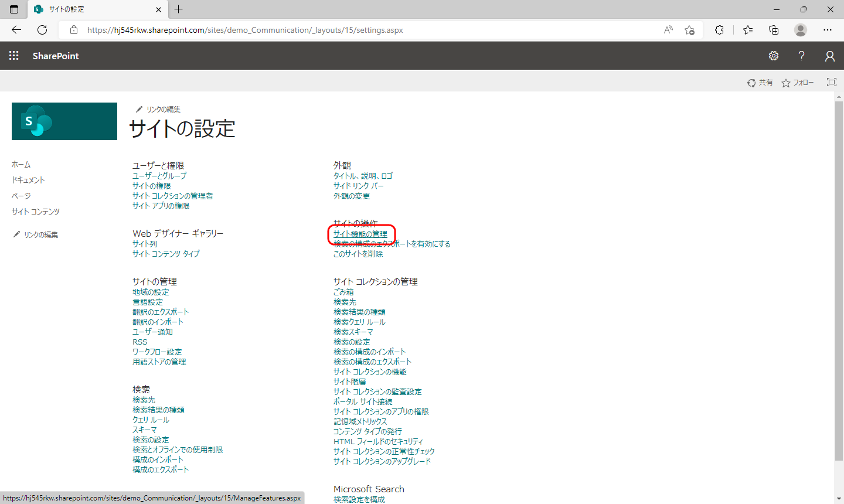Viewport: 844px width, 504px height.
Task: Click the vertical page scrollbar
Action: 839,281
